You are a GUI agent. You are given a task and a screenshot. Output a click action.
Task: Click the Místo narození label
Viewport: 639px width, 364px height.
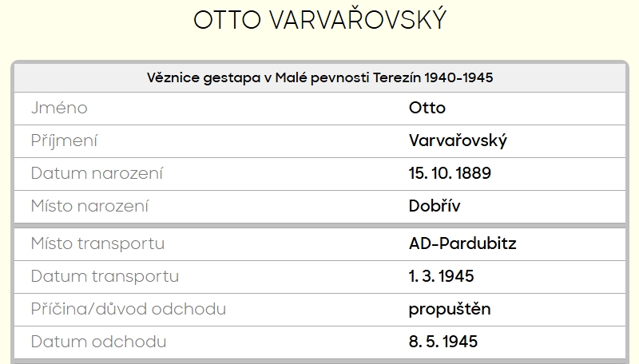pos(89,206)
